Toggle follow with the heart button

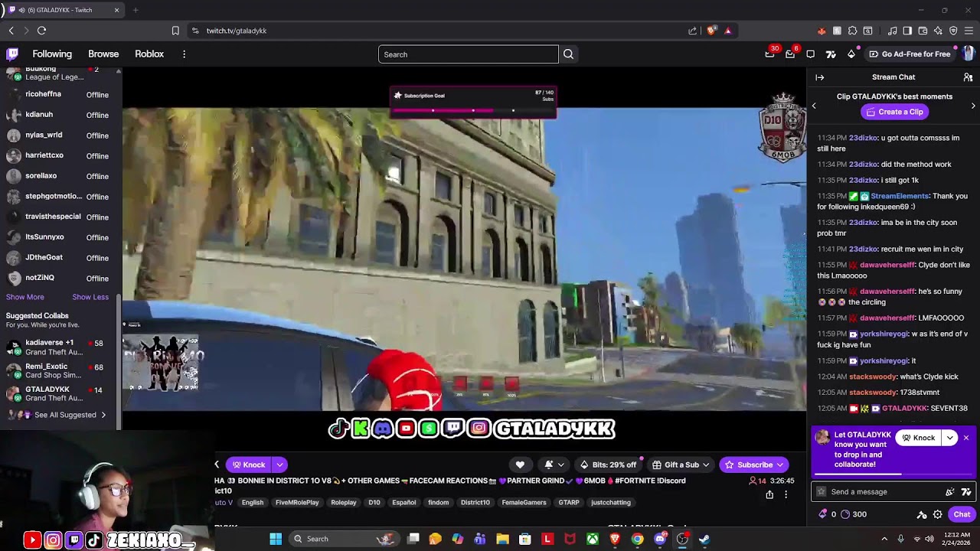tap(520, 465)
